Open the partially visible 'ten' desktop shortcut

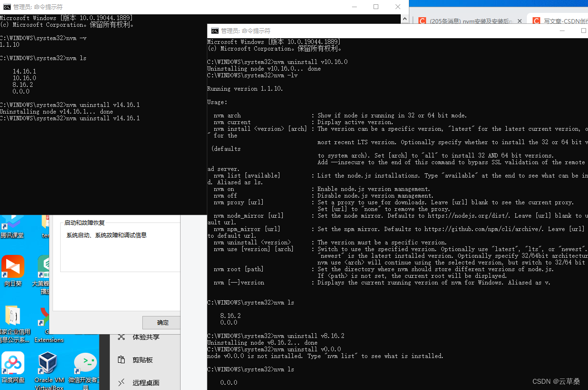pos(45,224)
